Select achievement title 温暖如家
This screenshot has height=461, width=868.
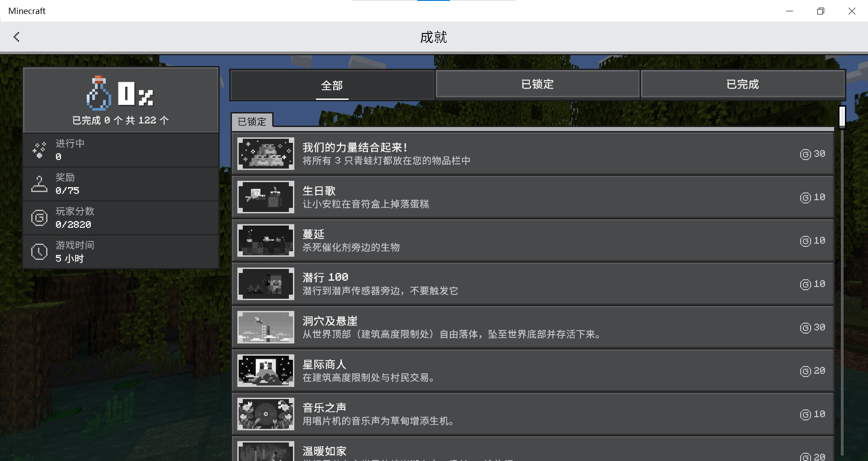[325, 451]
